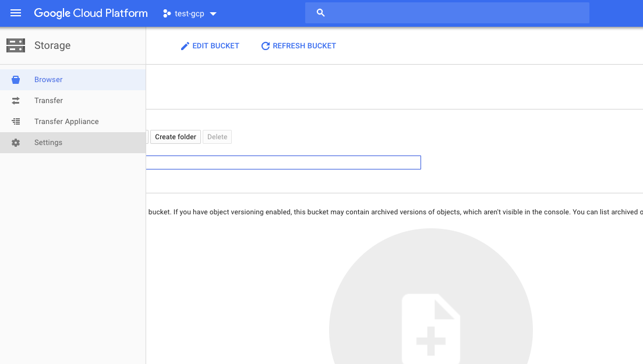Click the search magnifier icon
This screenshot has height=364, width=643.
coord(321,13)
